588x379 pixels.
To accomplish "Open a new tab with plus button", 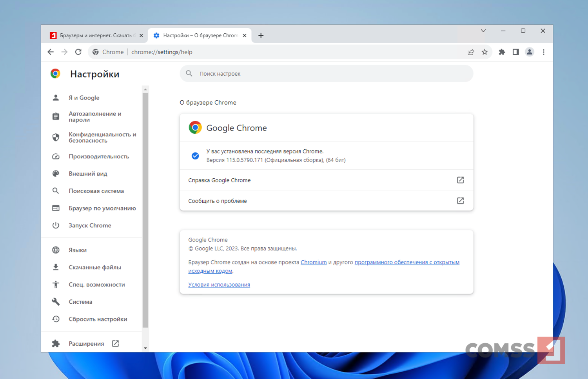I will (261, 35).
